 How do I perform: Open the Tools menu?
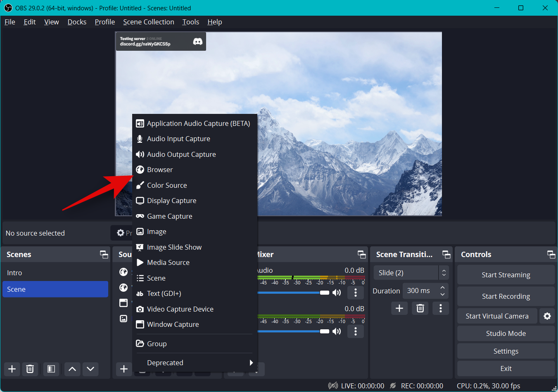click(x=191, y=22)
